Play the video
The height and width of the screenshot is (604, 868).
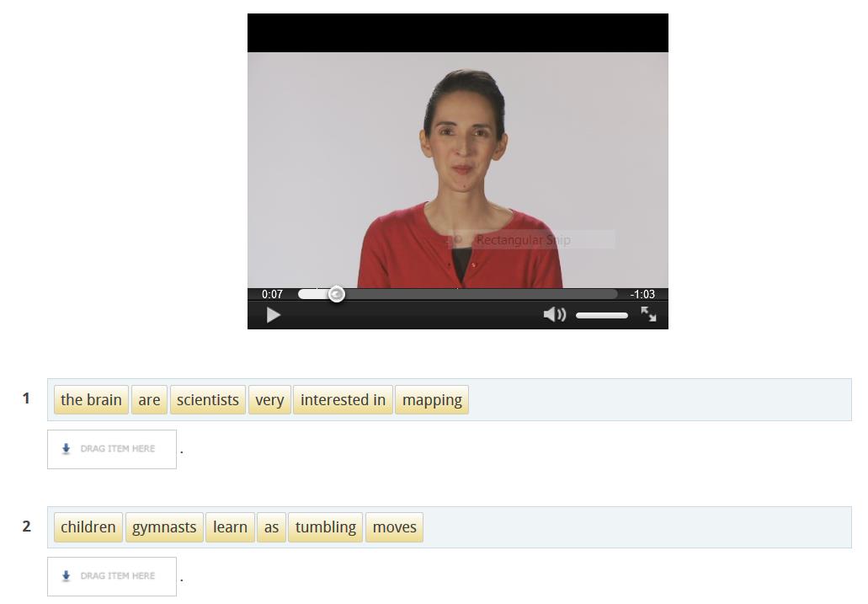[x=273, y=315]
